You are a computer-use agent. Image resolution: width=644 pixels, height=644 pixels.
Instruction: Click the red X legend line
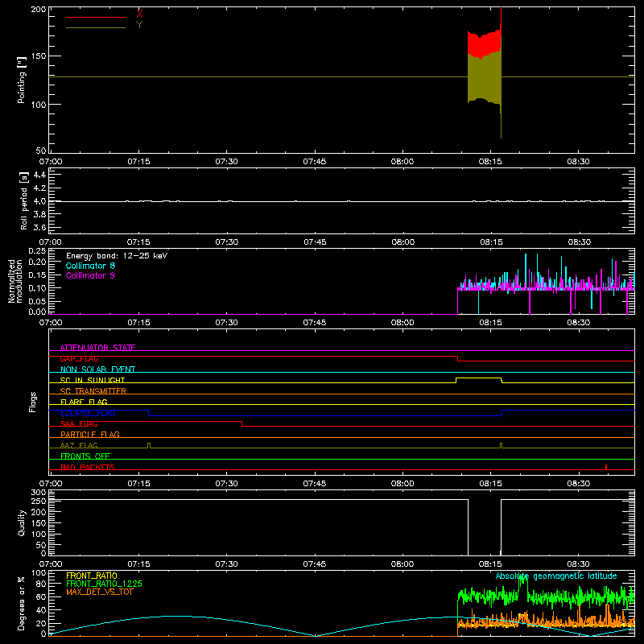click(x=96, y=17)
